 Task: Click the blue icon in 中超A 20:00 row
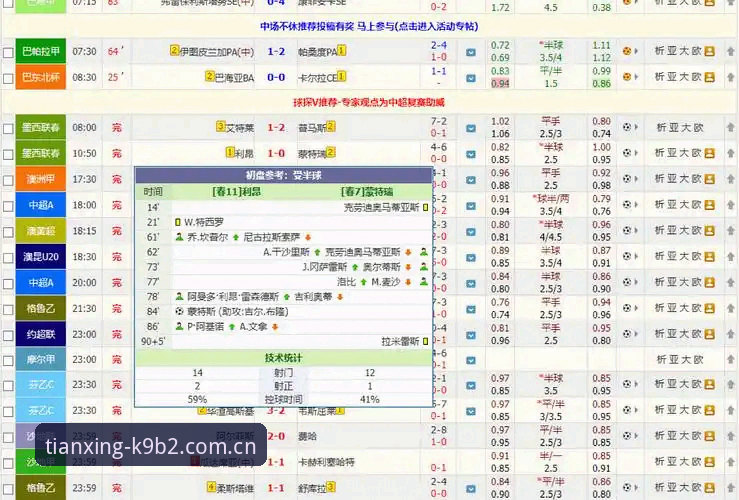(x=470, y=284)
